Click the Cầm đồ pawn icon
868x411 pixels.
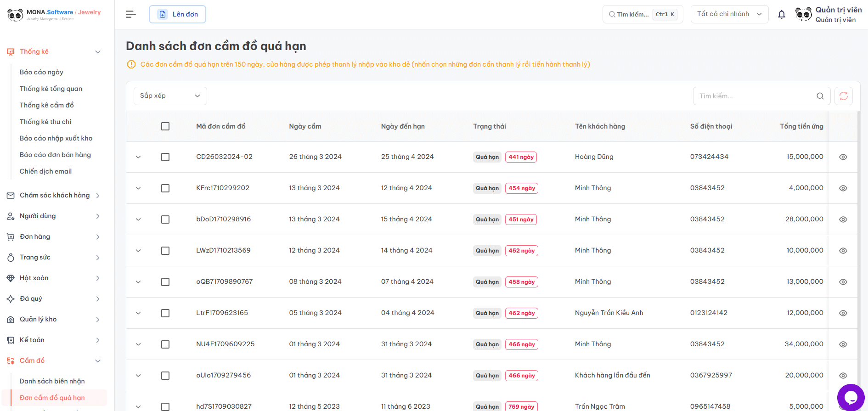[11, 361]
